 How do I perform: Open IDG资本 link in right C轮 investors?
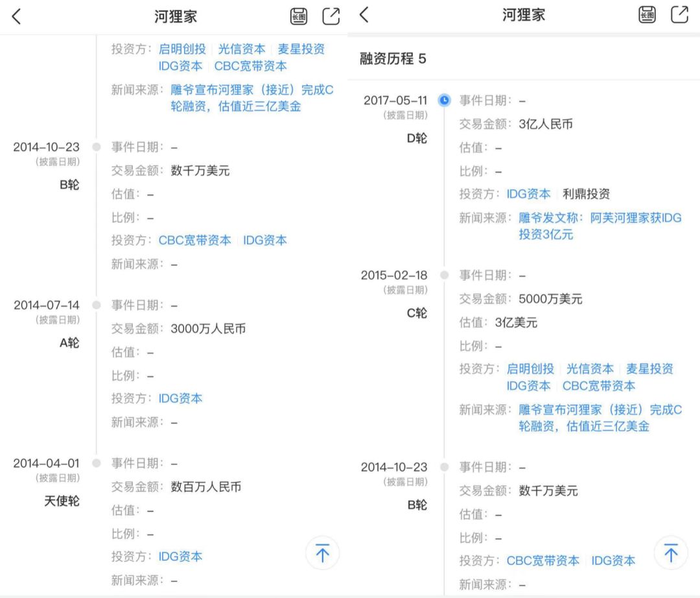(x=529, y=386)
